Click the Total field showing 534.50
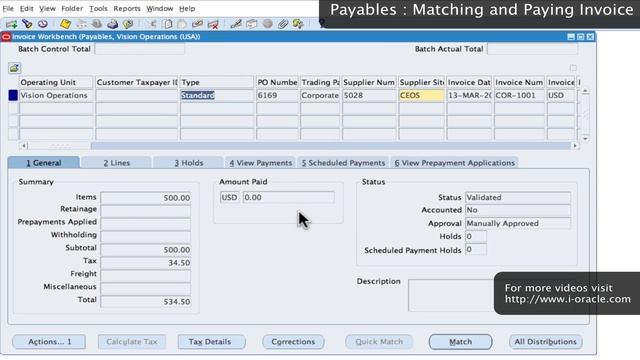Image resolution: width=640 pixels, height=360 pixels. pyautogui.click(x=146, y=302)
